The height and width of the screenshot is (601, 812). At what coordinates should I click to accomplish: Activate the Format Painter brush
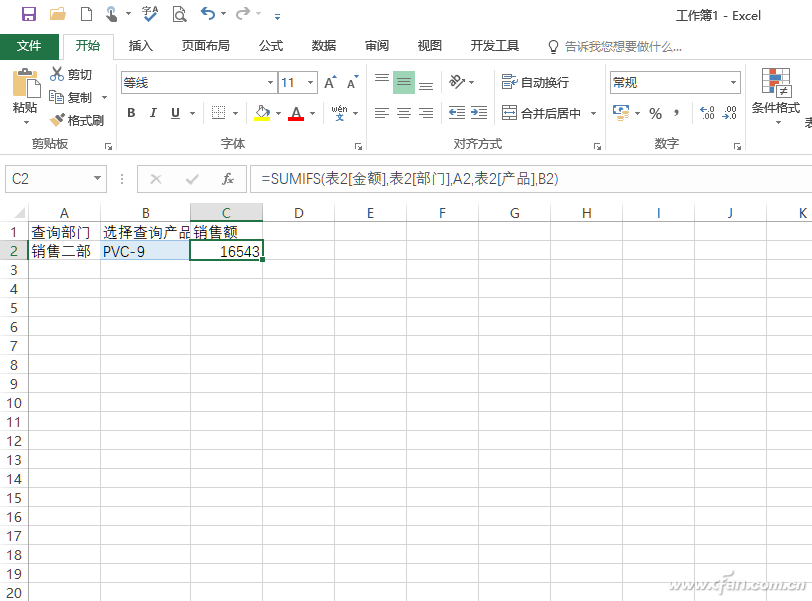[x=77, y=120]
